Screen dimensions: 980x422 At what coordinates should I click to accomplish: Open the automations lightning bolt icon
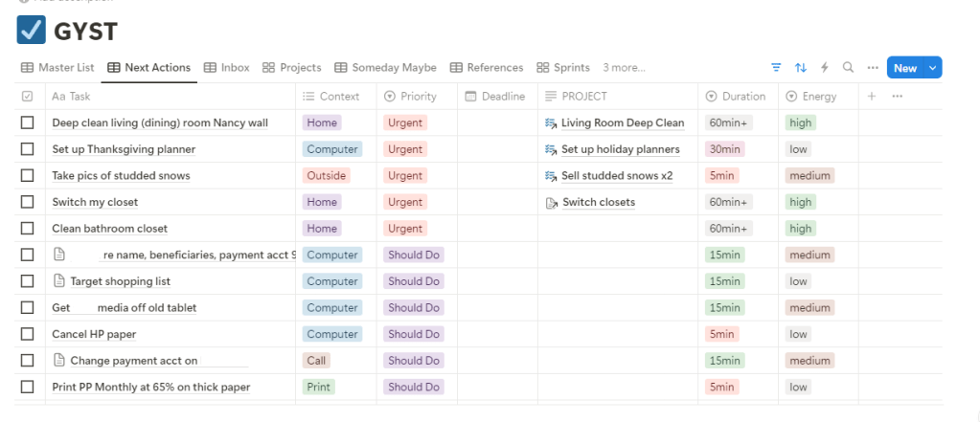click(x=824, y=68)
